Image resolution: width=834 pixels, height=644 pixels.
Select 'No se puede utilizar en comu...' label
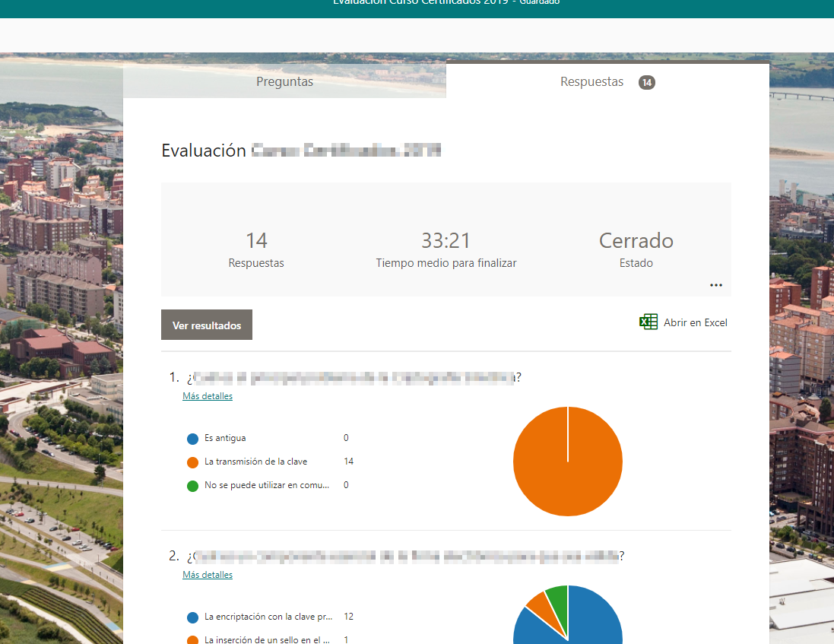coord(267,485)
